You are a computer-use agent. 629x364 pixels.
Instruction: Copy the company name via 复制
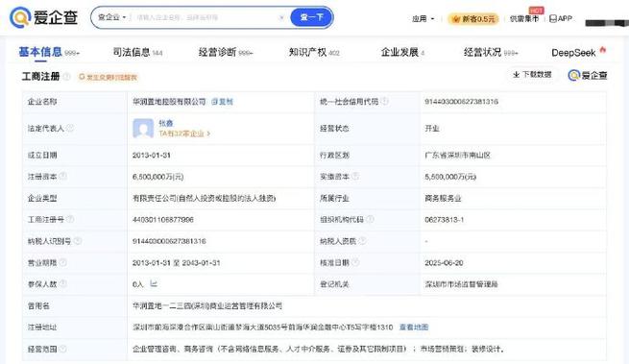point(222,102)
